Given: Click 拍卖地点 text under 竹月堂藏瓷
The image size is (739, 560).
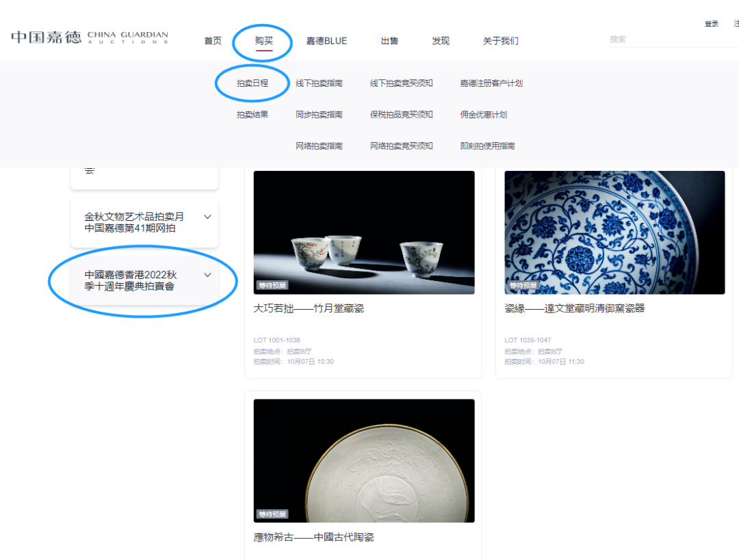Looking at the screenshot, I should (283, 351).
